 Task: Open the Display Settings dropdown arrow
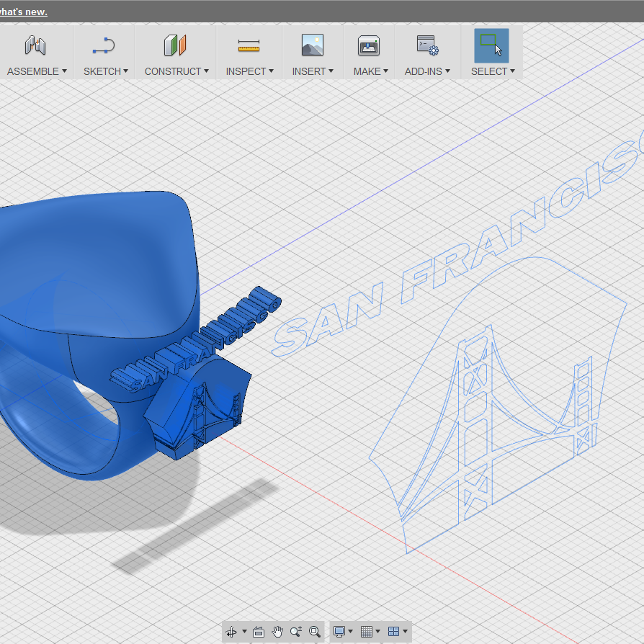click(350, 631)
